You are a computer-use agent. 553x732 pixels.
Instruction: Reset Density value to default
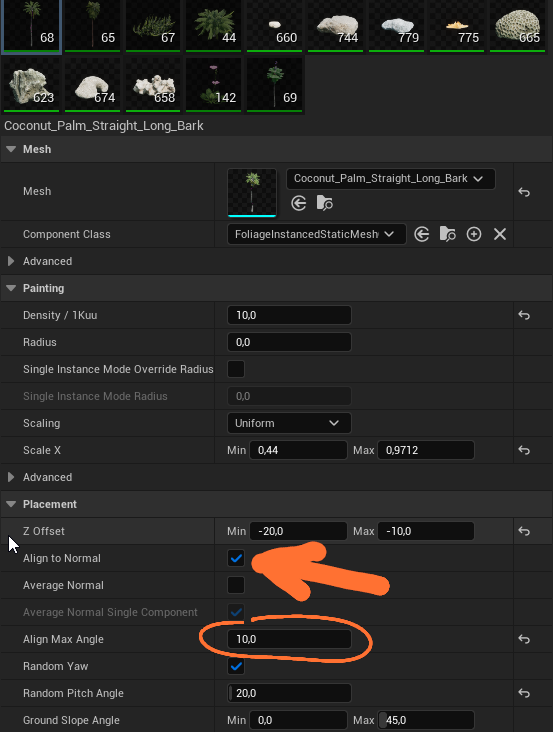(x=524, y=315)
